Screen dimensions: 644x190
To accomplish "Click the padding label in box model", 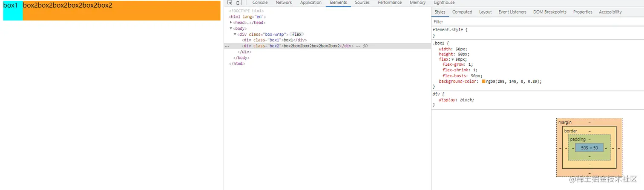I will (578, 140).
